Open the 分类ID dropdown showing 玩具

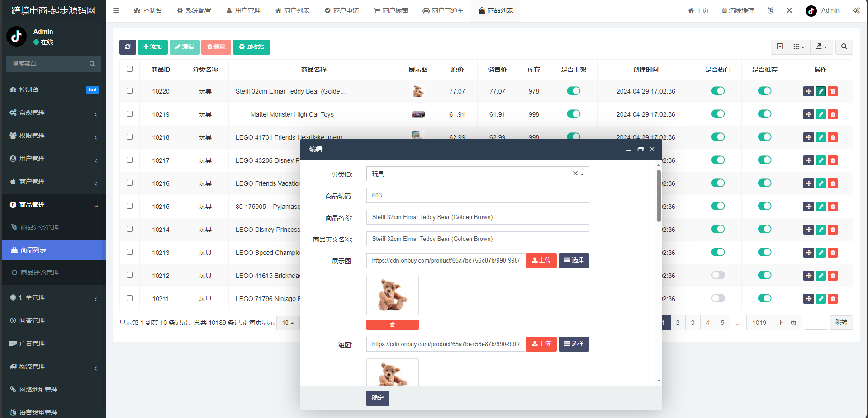coord(478,174)
